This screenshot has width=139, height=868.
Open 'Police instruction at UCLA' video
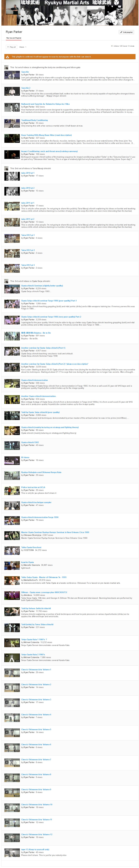tap(33, 487)
